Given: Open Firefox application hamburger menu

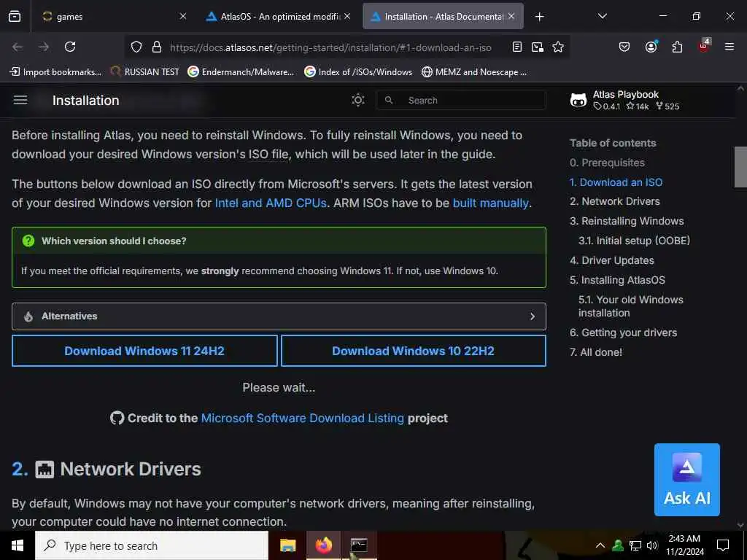Looking at the screenshot, I should (729, 47).
